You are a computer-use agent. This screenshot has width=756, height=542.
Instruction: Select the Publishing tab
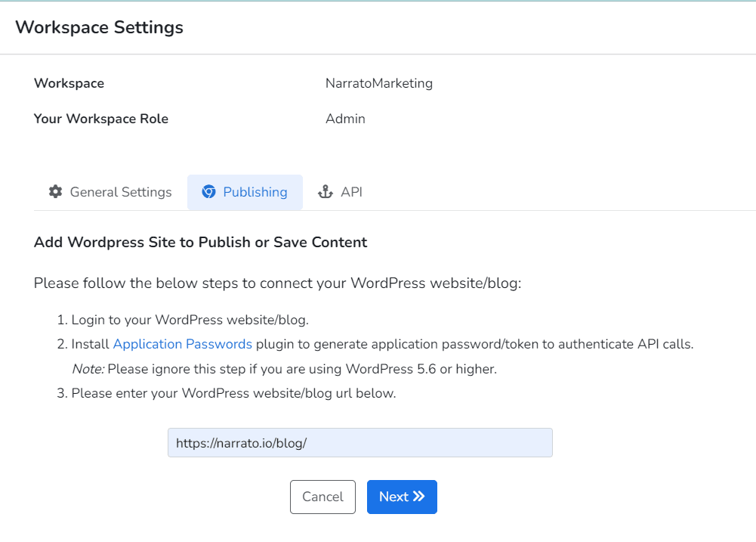(x=245, y=192)
